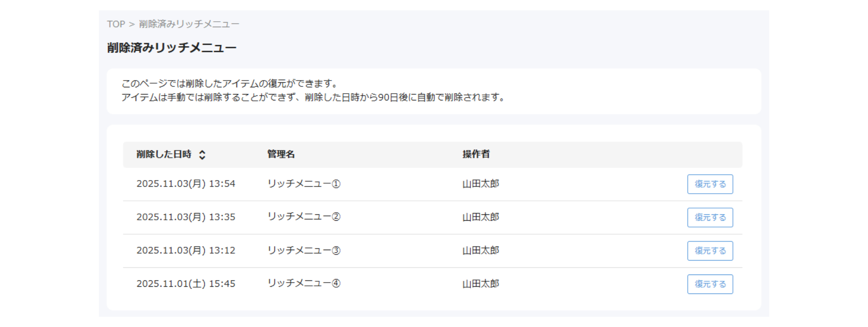This screenshot has height=327, width=868.
Task: Click the date 2025.11.01(土) 15:45
Action: click(x=186, y=284)
